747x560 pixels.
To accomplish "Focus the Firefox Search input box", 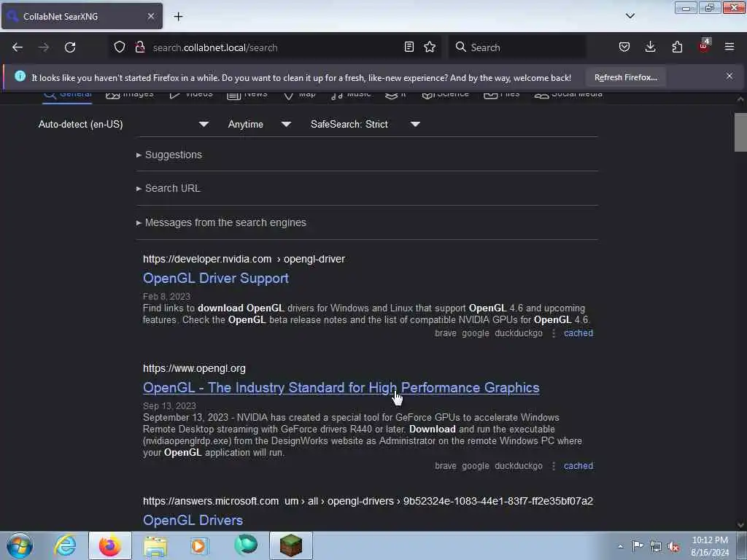I will click(517, 47).
